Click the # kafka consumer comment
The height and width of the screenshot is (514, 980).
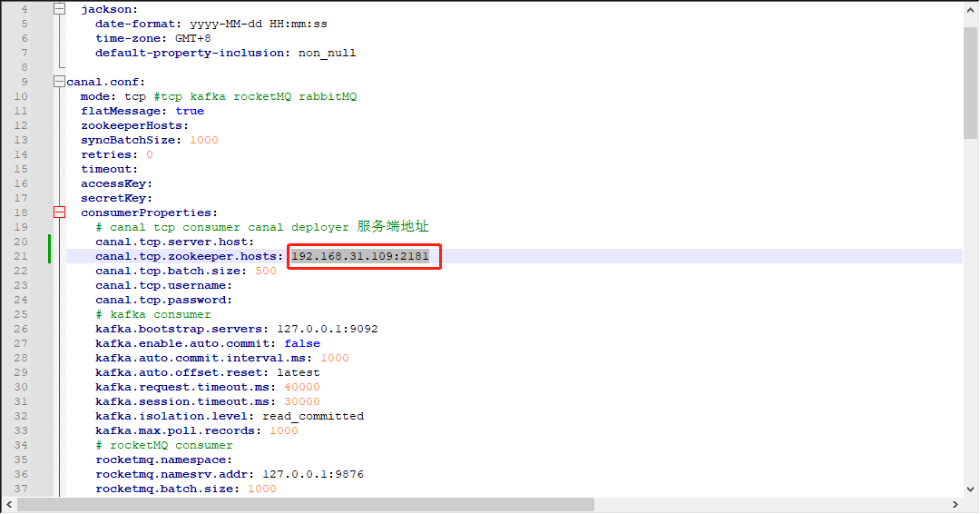[x=153, y=314]
